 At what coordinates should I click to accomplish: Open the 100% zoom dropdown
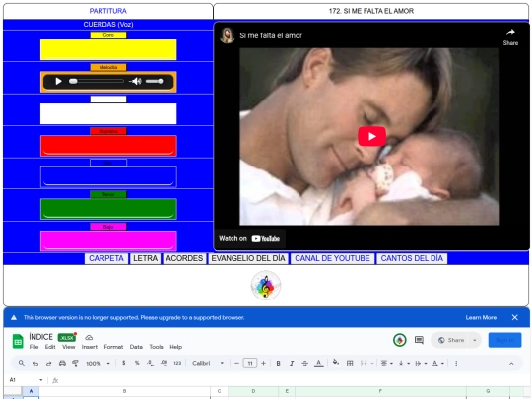[x=98, y=364]
